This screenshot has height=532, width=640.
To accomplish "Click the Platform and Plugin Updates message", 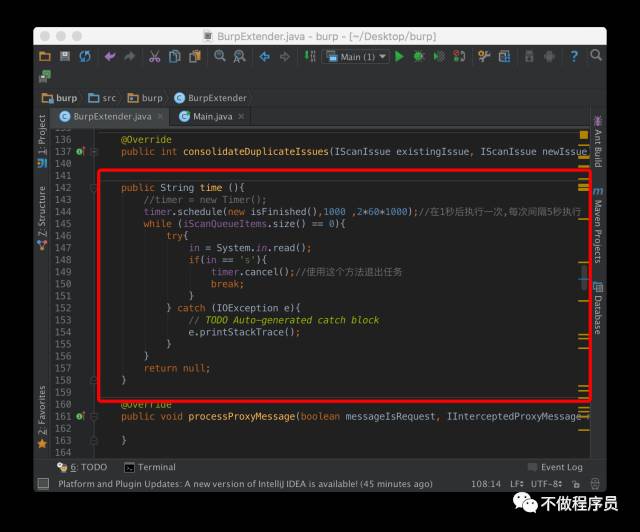I will pos(245,484).
